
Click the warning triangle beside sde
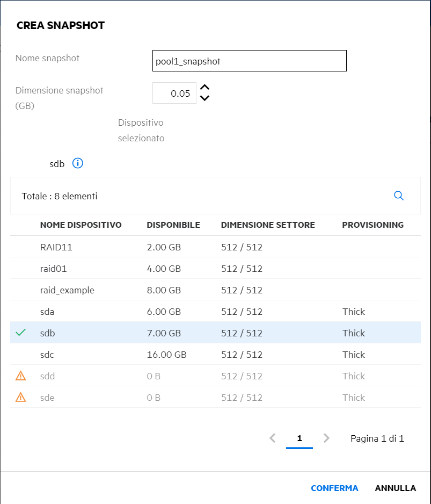pos(21,397)
